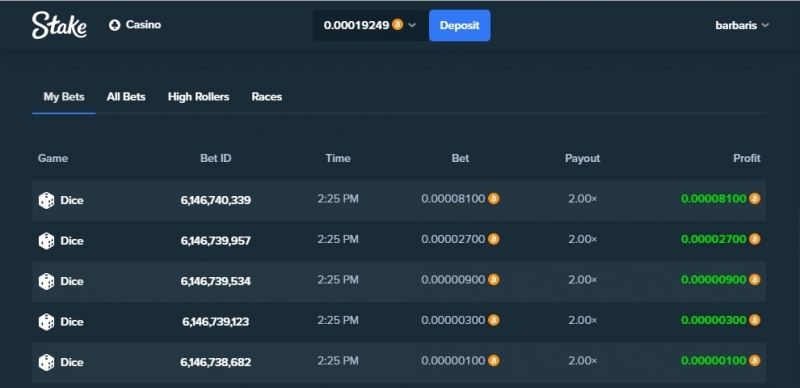800x388 pixels.
Task: Click the 2.00× payout for bet 6,146,738,682
Action: [x=583, y=361]
